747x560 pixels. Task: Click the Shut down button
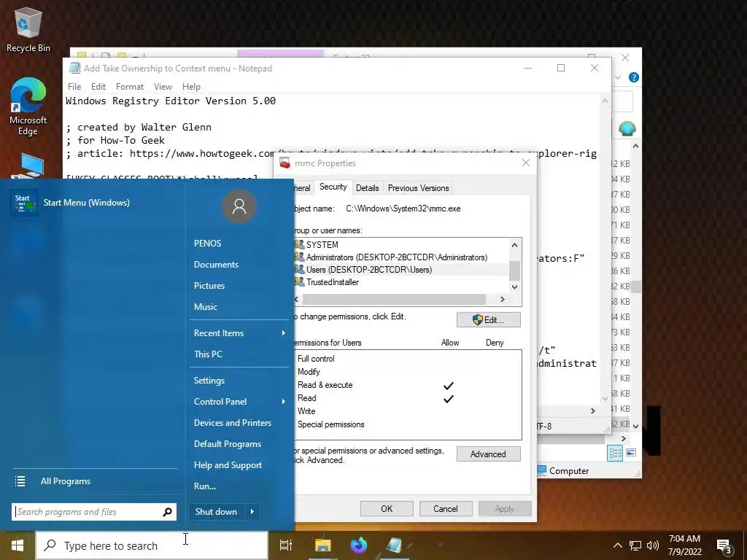[216, 512]
